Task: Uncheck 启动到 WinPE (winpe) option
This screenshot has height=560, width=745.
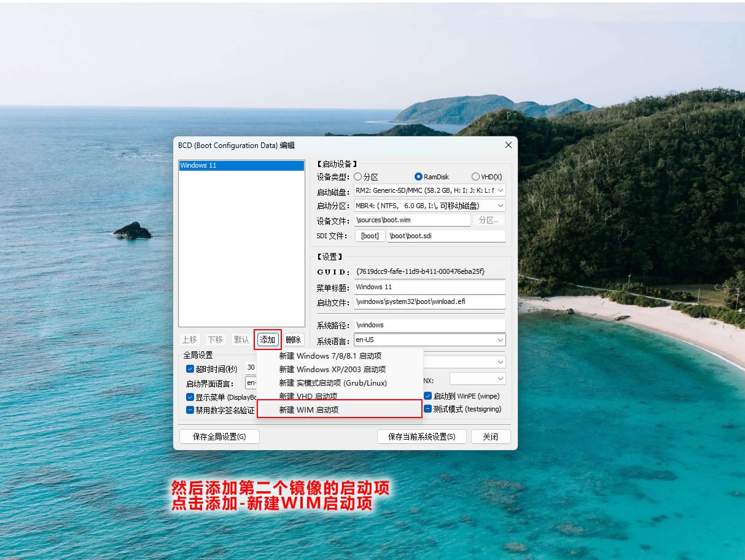Action: (x=428, y=396)
